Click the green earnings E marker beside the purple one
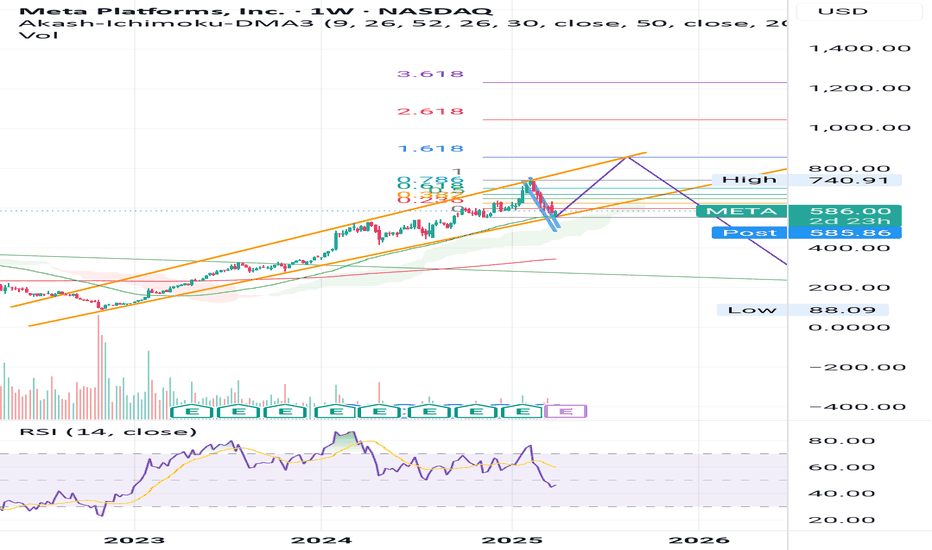932x550 pixels. [x=522, y=411]
